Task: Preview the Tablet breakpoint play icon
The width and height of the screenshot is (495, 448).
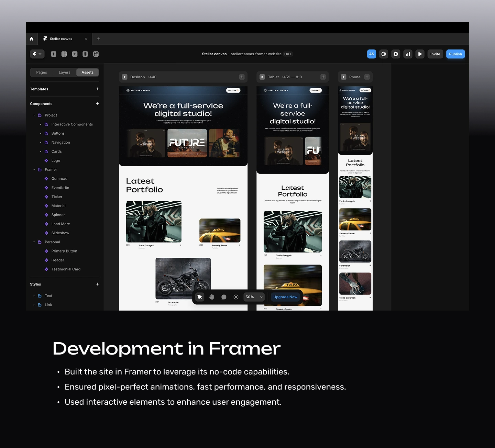Action: click(262, 77)
